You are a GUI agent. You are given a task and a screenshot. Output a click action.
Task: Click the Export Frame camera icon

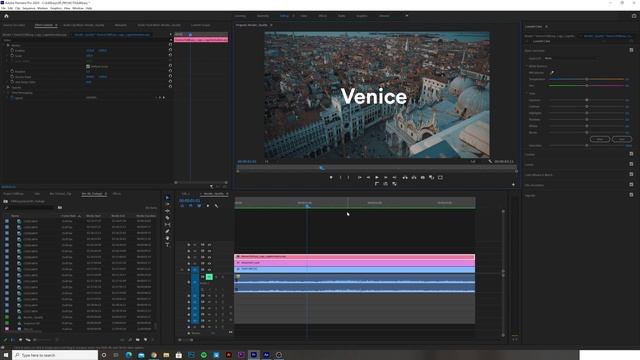tap(422, 178)
